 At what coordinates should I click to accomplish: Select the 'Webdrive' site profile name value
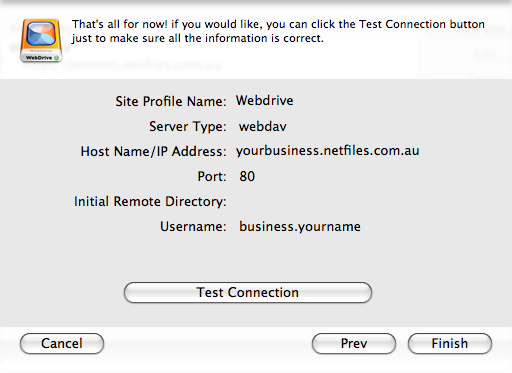[x=265, y=101]
